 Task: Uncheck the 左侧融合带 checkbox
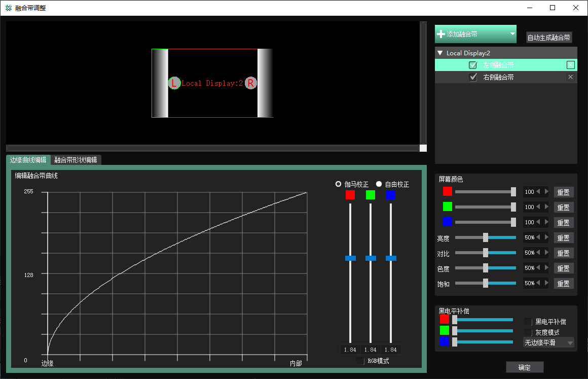click(473, 65)
